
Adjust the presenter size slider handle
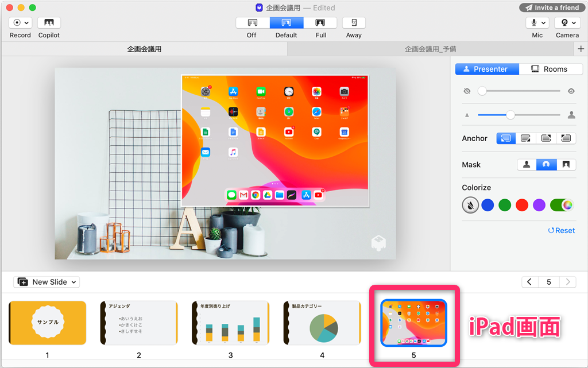(510, 115)
